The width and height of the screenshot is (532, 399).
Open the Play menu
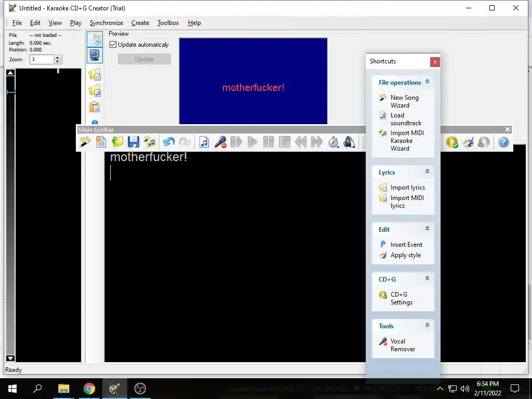click(76, 23)
